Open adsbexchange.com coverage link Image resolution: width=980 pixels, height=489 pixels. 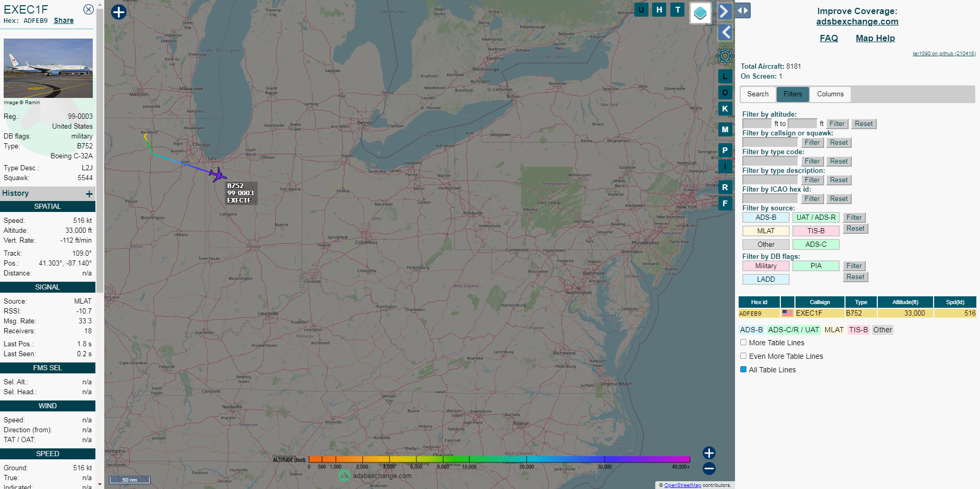coord(857,21)
